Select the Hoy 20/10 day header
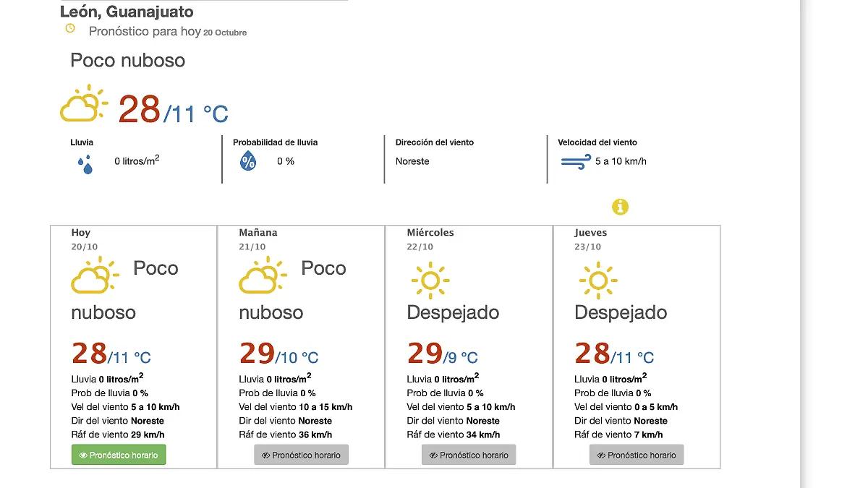This screenshot has width=868, height=488. (82, 239)
